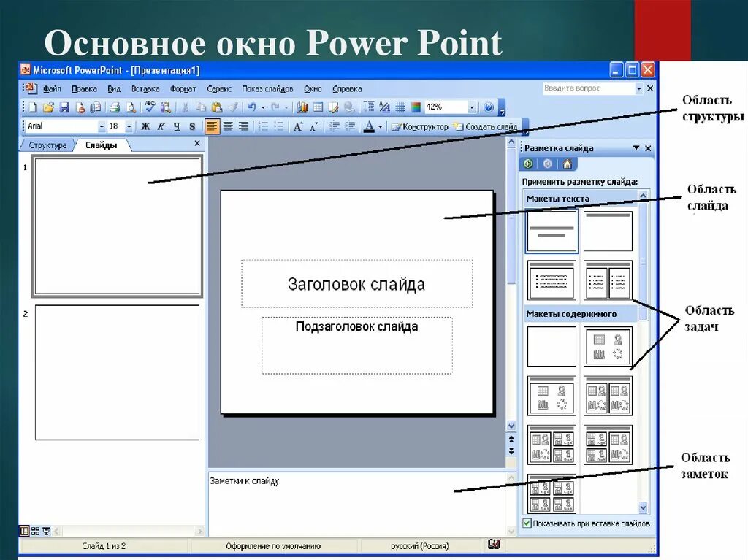This screenshot has height=560, width=748.
Task: Click the Создать слайд button
Action: pos(485,126)
